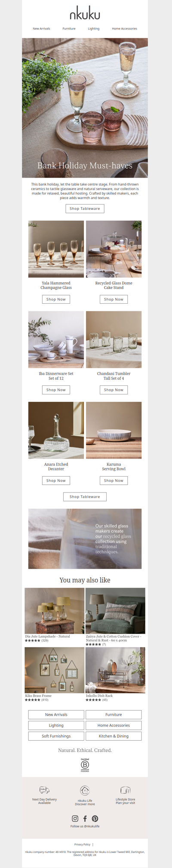
Task: Select the Kitchen & Dining category button
Action: pyautogui.click(x=114, y=736)
